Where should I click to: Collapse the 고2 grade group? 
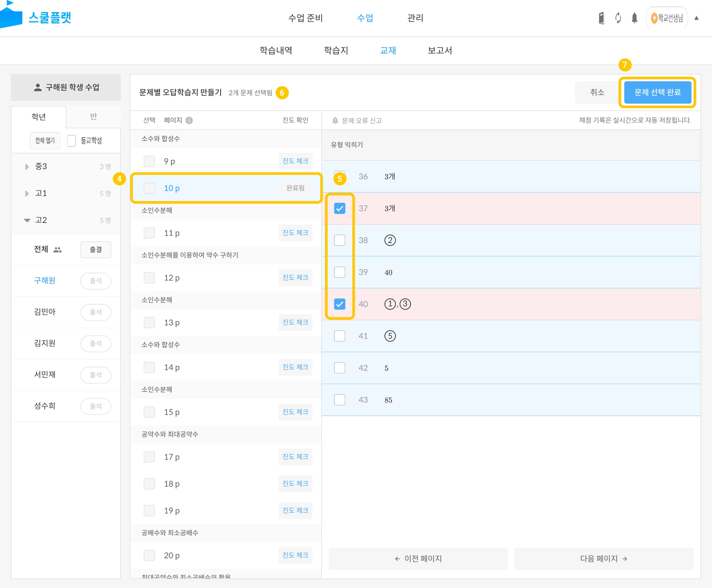pos(27,220)
